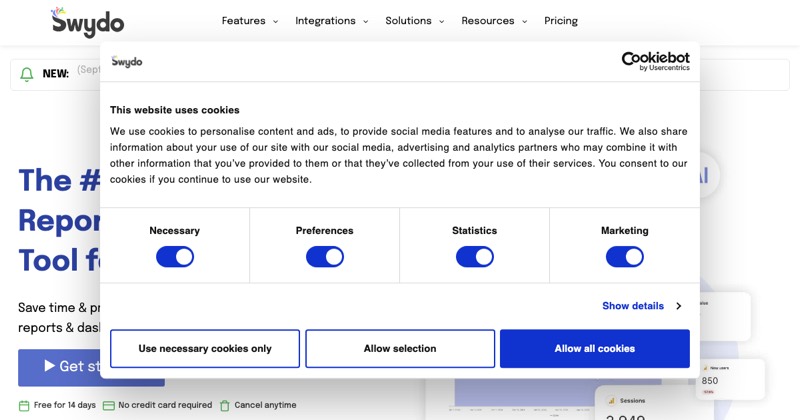Screen dimensions: 800x420
Task: Expand the Features dropdown chevron
Action: 276,21
